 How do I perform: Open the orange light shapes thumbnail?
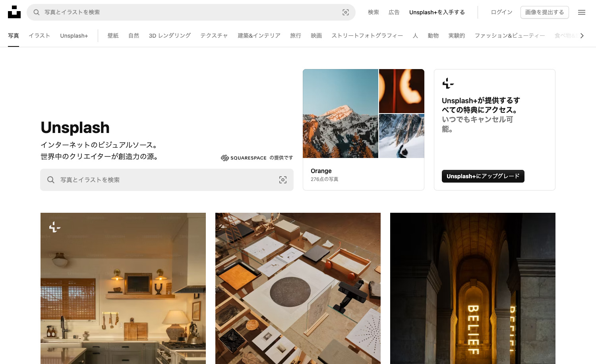[402, 91]
